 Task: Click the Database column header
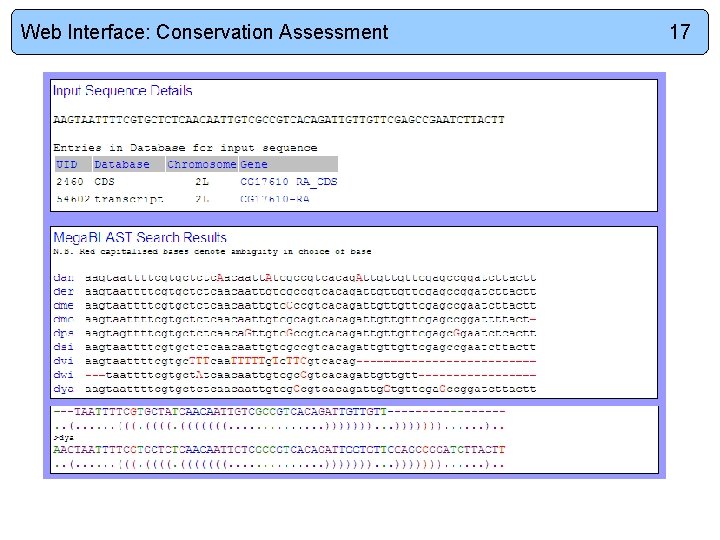pyautogui.click(x=129, y=164)
